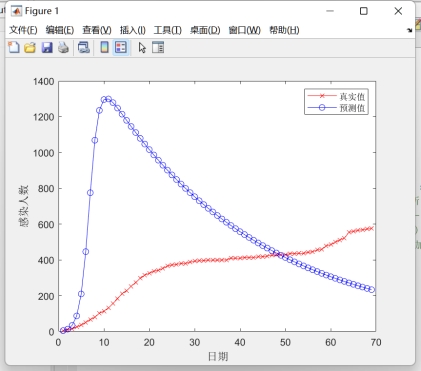Open file using the folder icon
Screen dimensions: 421x371
(30, 47)
